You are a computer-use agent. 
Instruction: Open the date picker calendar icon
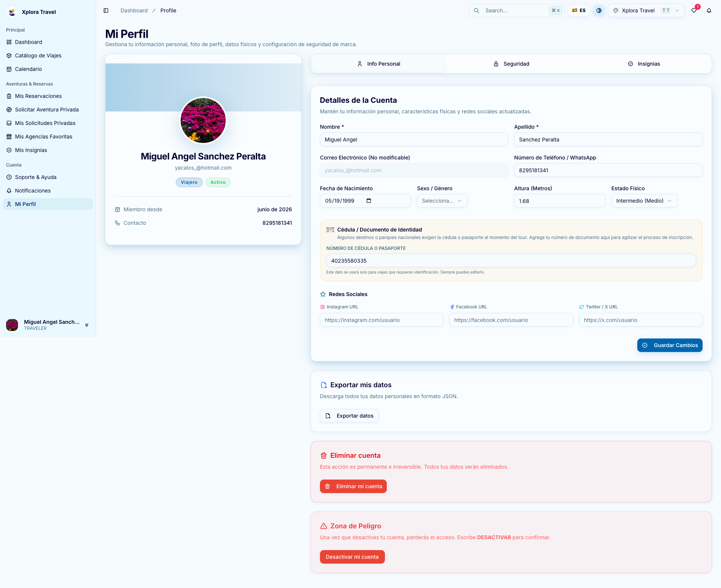pyautogui.click(x=369, y=201)
